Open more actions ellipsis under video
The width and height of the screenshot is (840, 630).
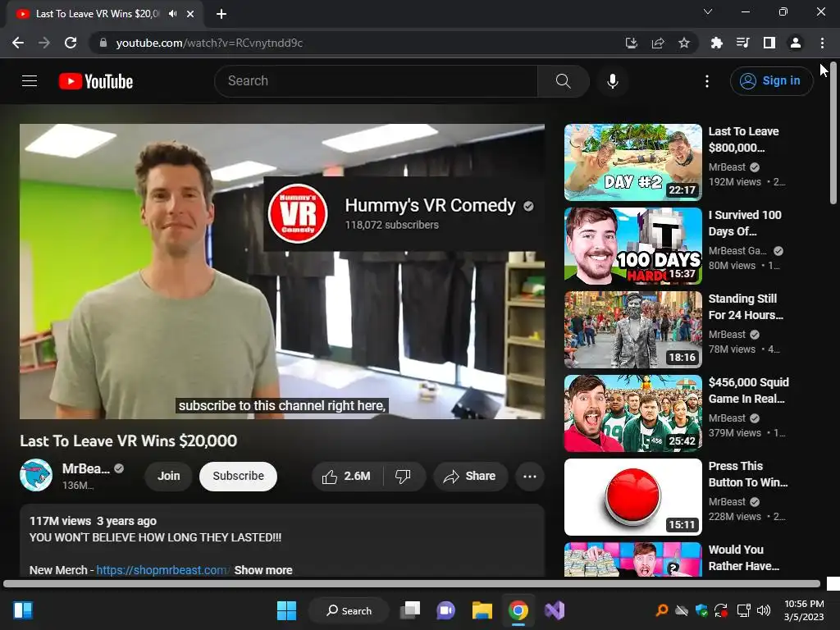pos(529,477)
